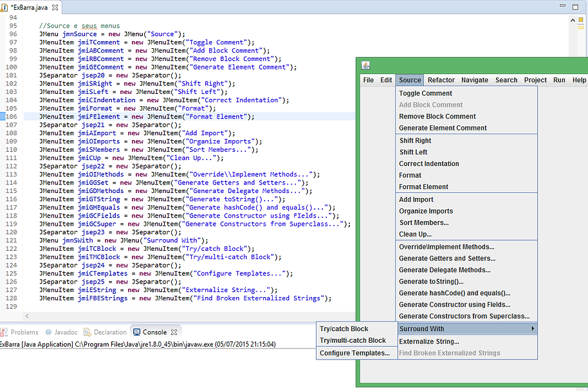Close the Console view with its X

click(174, 332)
